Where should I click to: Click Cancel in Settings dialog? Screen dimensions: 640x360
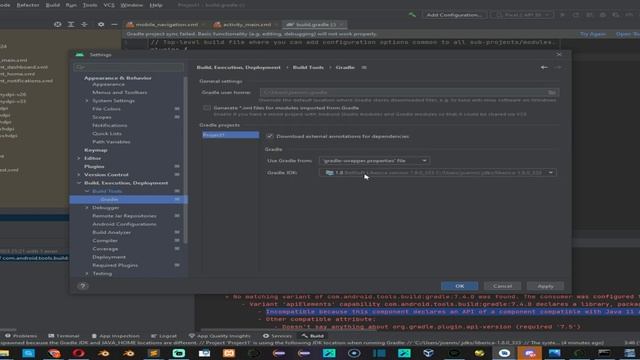click(x=502, y=286)
